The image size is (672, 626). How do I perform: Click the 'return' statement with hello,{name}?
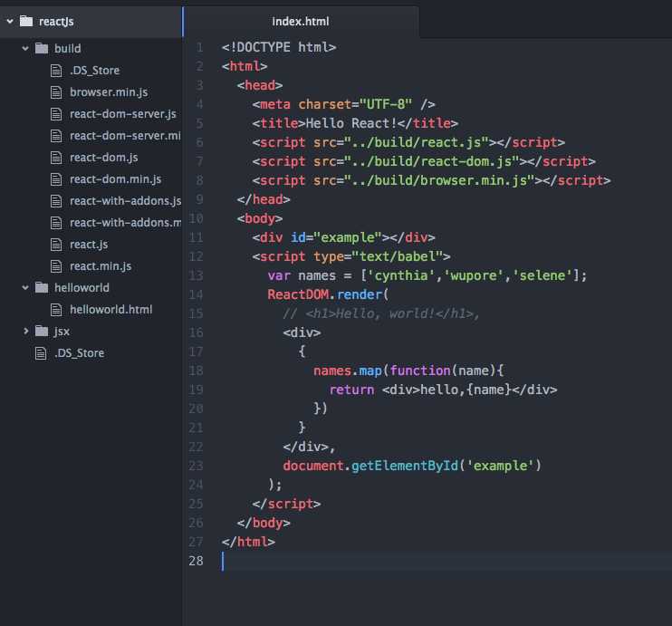pyautogui.click(x=443, y=390)
